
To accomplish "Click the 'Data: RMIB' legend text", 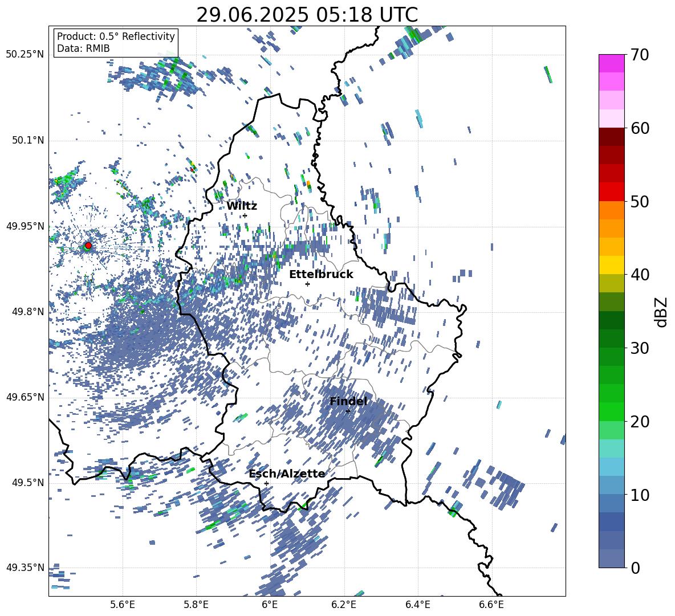I will pyautogui.click(x=83, y=48).
